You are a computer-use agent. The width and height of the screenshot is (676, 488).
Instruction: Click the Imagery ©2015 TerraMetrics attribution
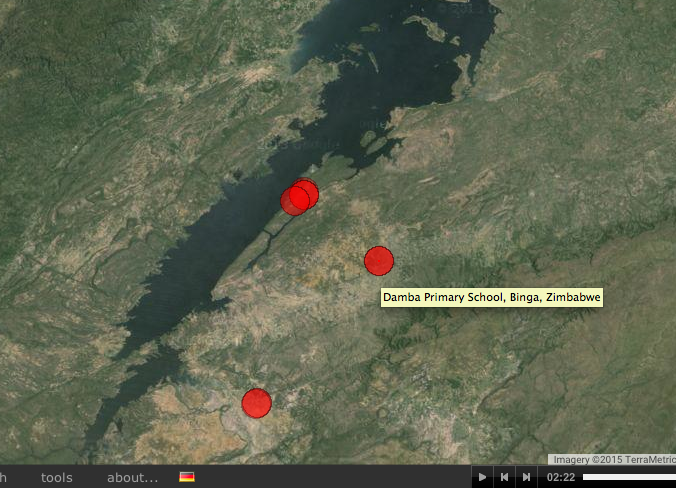[x=612, y=459]
